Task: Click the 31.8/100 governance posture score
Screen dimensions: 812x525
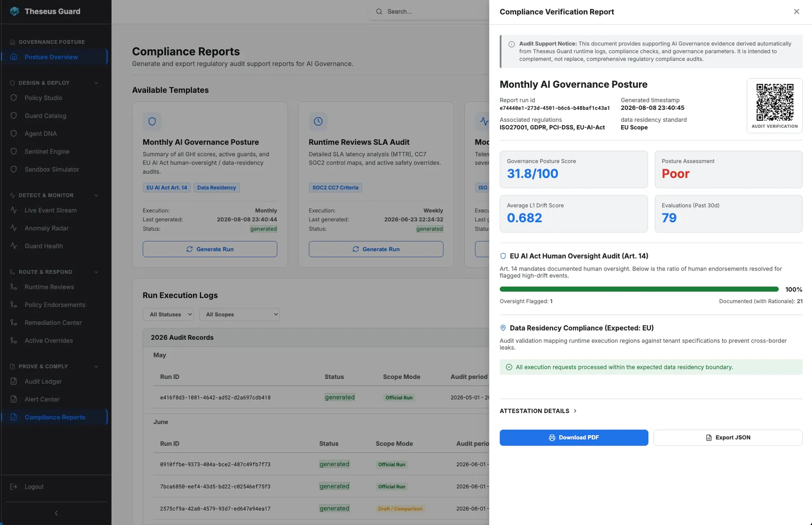Action: (532, 174)
